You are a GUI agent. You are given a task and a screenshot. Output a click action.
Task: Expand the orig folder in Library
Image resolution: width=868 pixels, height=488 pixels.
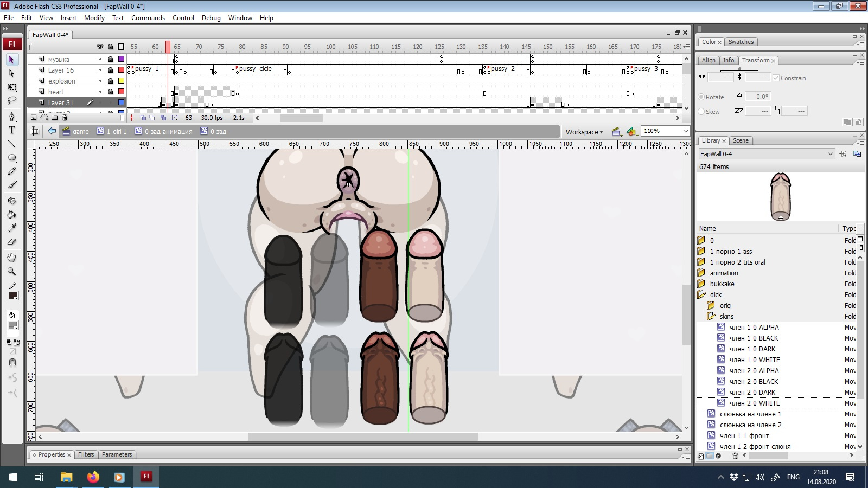click(711, 305)
